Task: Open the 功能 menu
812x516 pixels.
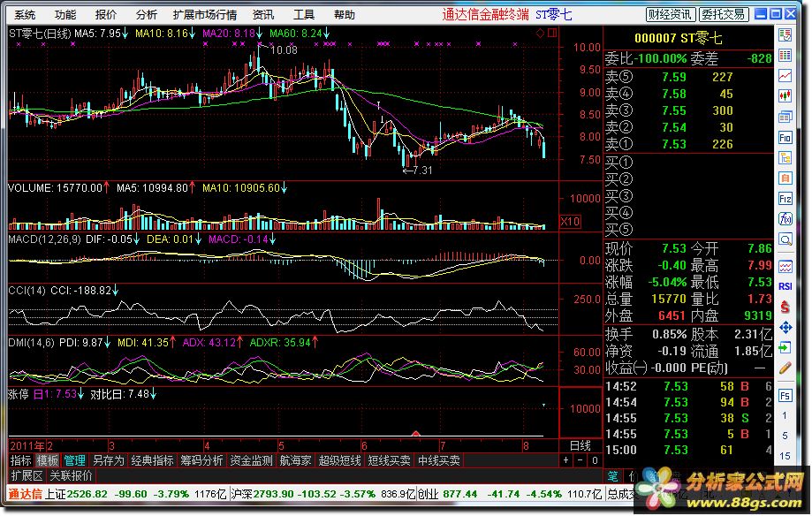Action: click(65, 15)
